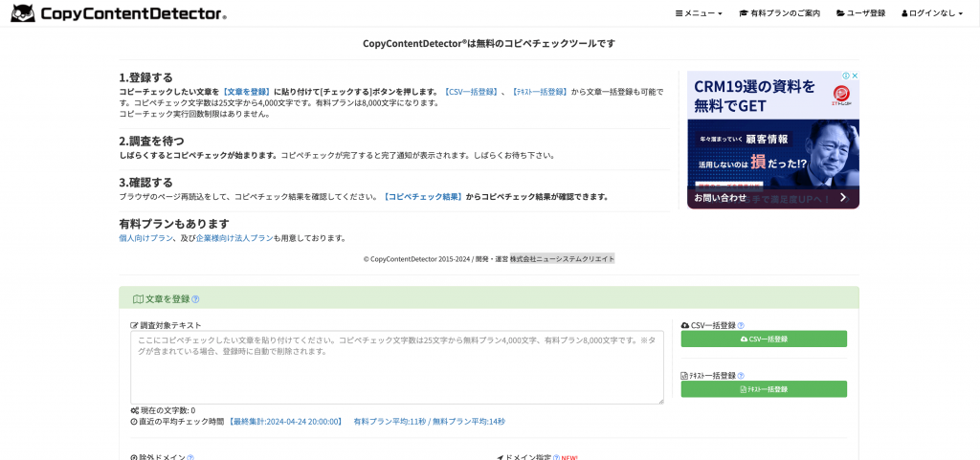980x460 pixels.
Task: Follow the 企業様向け法人プラン link
Action: (x=234, y=238)
